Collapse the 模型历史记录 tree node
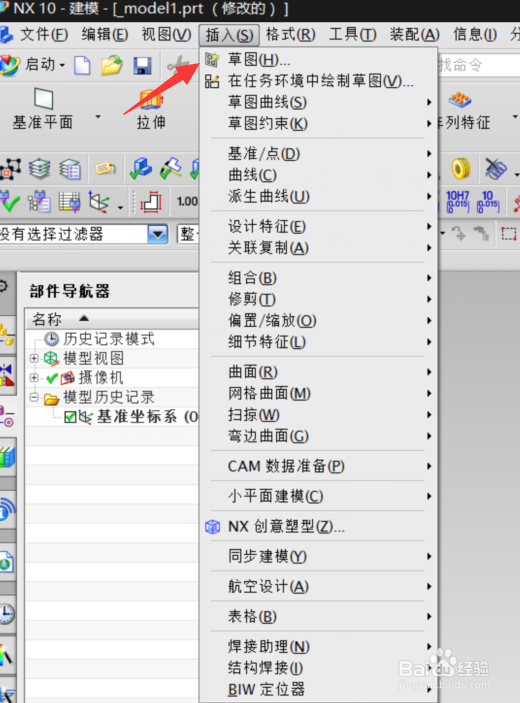 tap(34, 397)
